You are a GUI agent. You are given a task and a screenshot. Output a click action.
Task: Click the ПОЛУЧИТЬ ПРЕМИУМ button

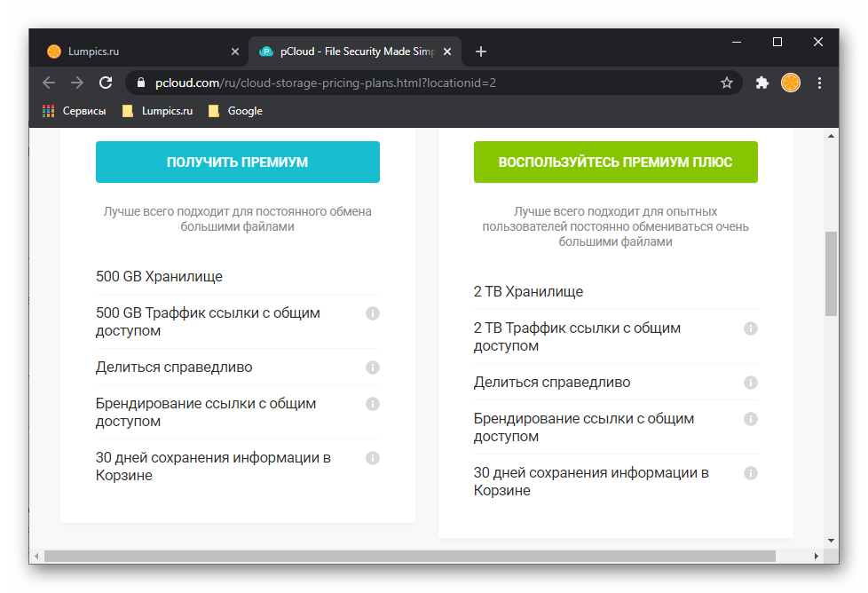point(238,162)
